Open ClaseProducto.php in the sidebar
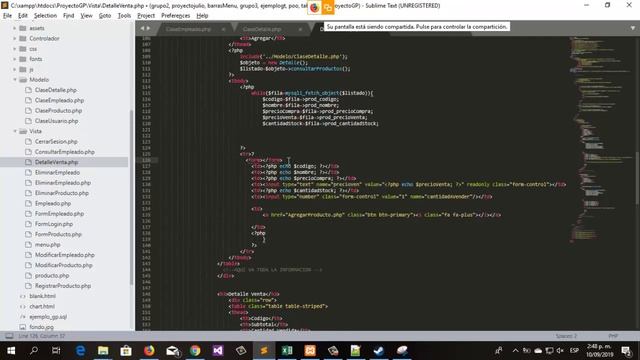 (58, 111)
